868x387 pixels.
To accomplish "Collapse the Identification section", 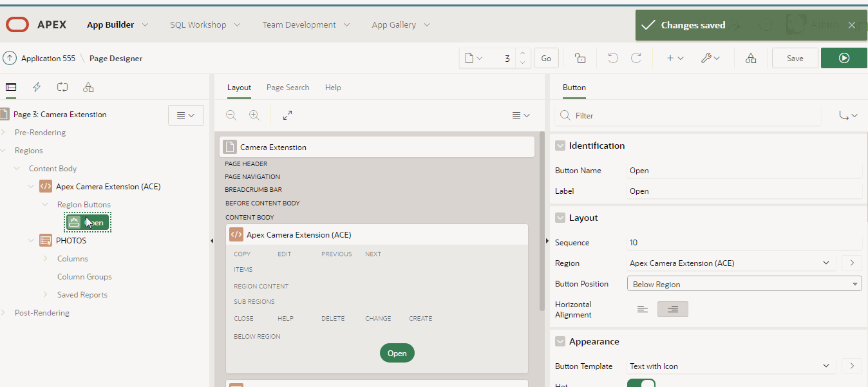I will tap(560, 146).
